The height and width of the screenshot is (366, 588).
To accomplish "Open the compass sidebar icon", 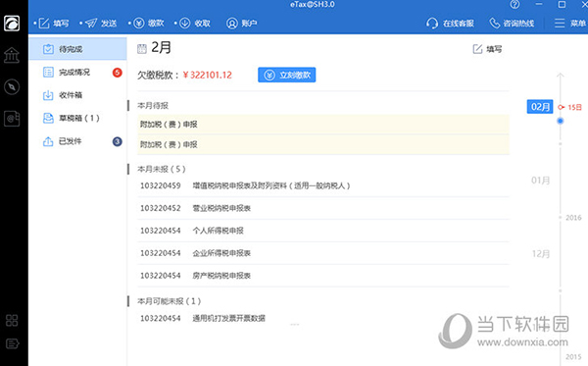I will (x=12, y=87).
